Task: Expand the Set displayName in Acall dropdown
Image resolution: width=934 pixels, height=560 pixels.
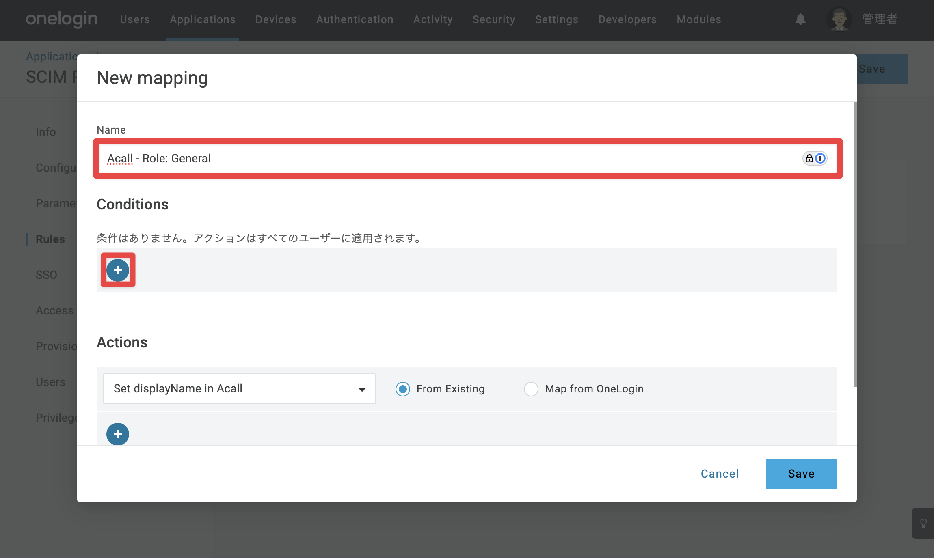Action: 240,389
